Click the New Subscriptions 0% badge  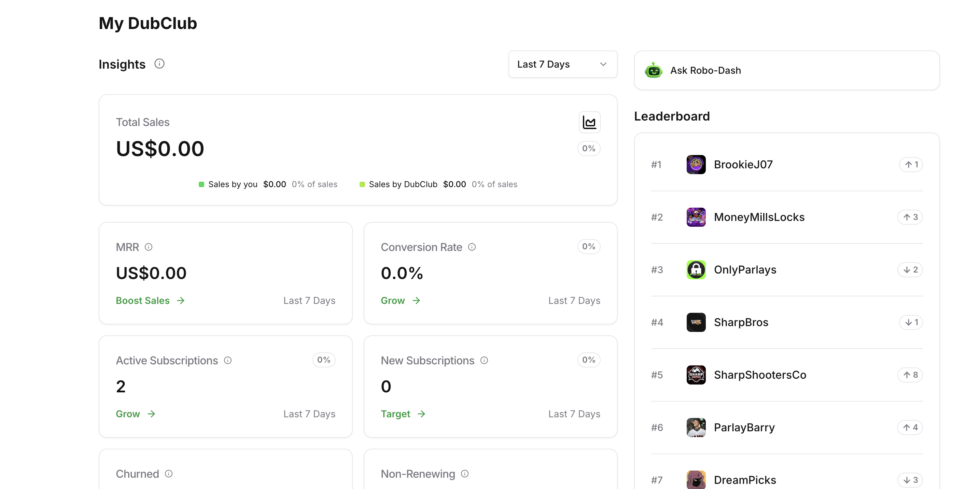coord(589,360)
